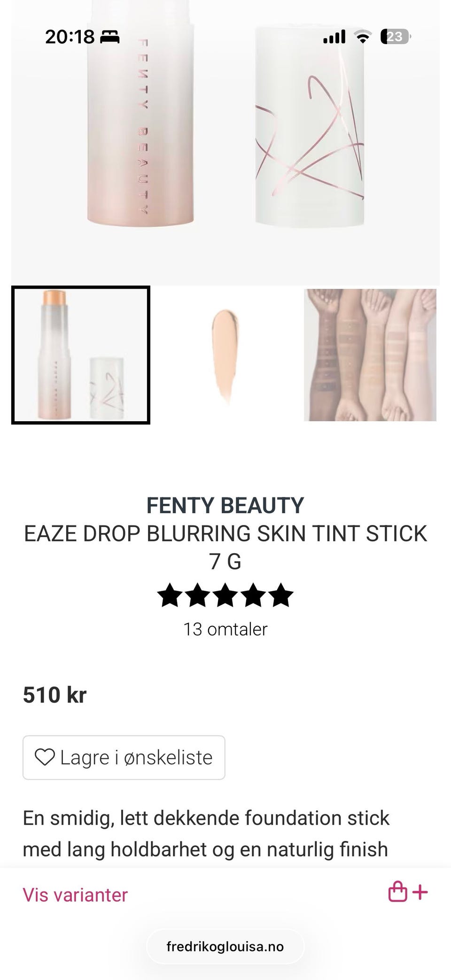Open the 13 omtaler reviews link
This screenshot has width=451, height=980.
225,629
